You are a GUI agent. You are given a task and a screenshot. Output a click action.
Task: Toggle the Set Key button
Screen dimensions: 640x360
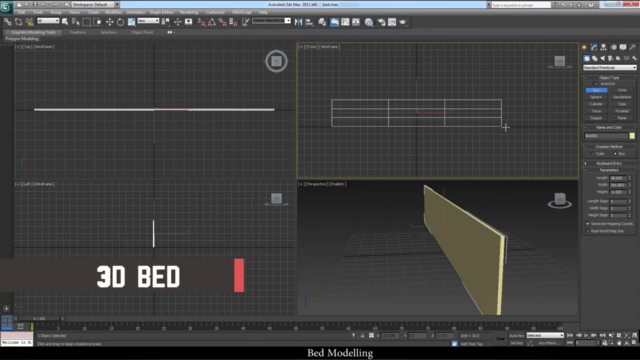pyautogui.click(x=516, y=343)
